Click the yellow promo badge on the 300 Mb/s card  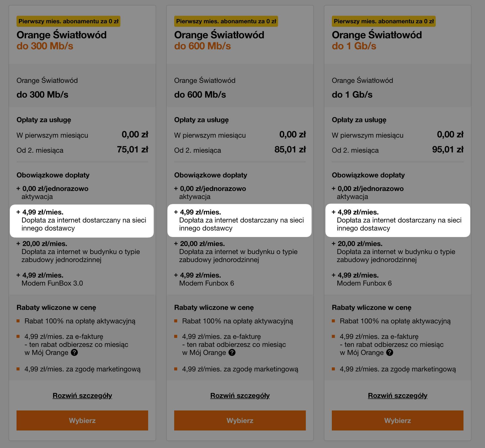click(68, 21)
